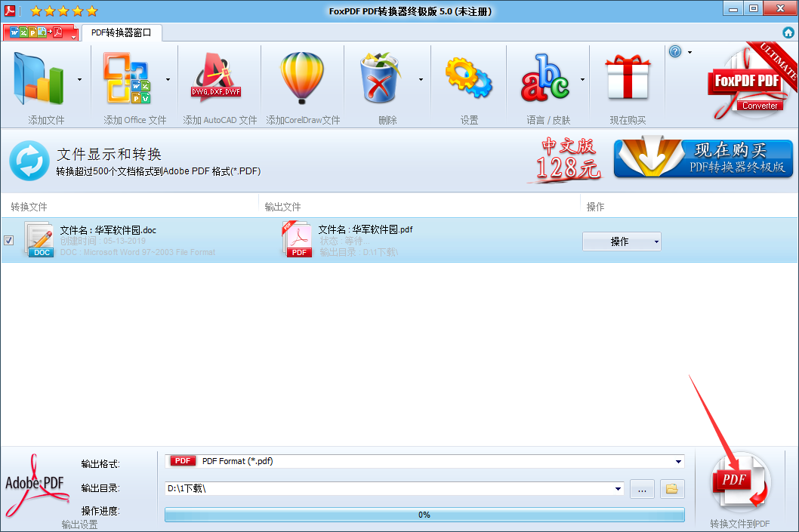Open the output format PDF Format combo box
The width and height of the screenshot is (799, 532).
tap(424, 461)
